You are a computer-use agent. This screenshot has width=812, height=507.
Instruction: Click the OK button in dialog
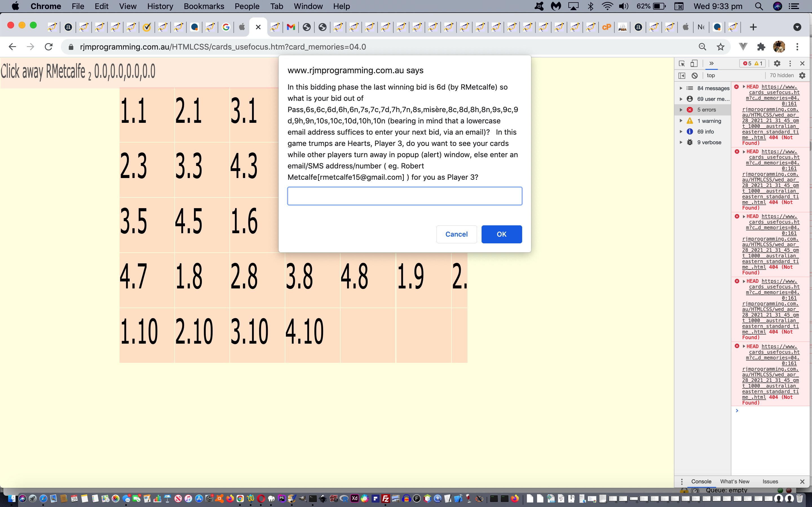tap(502, 234)
